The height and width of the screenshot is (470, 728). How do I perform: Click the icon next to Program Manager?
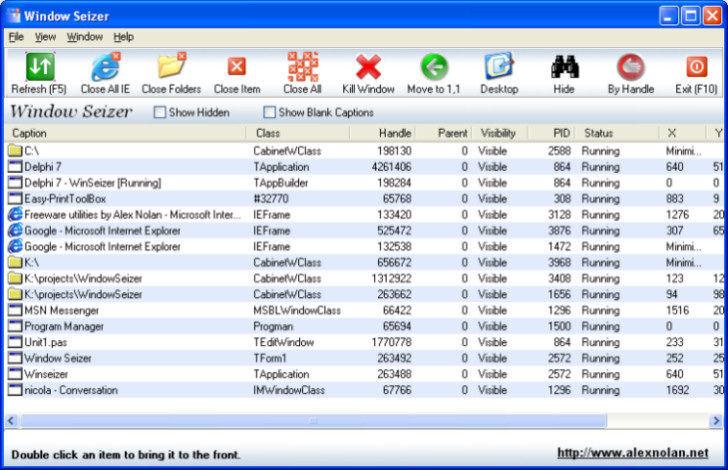coord(15,326)
